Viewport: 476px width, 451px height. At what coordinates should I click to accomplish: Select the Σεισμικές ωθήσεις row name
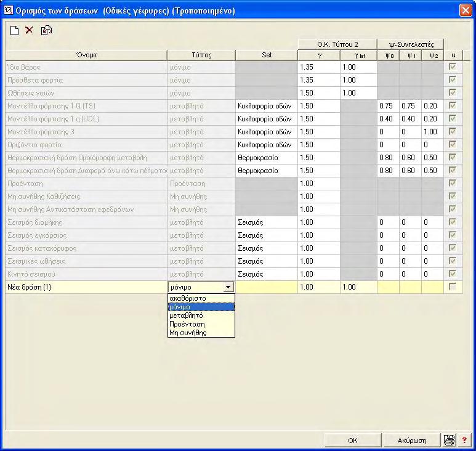click(86, 261)
